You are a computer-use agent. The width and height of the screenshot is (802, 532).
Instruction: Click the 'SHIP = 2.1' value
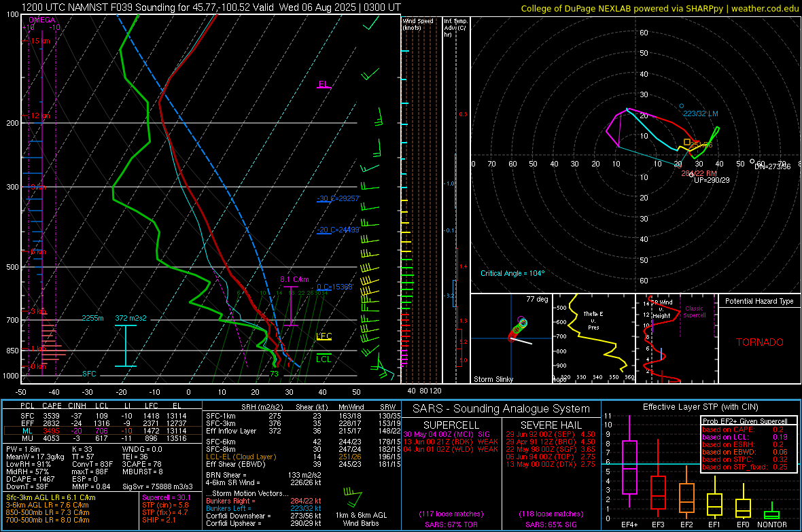click(x=159, y=520)
